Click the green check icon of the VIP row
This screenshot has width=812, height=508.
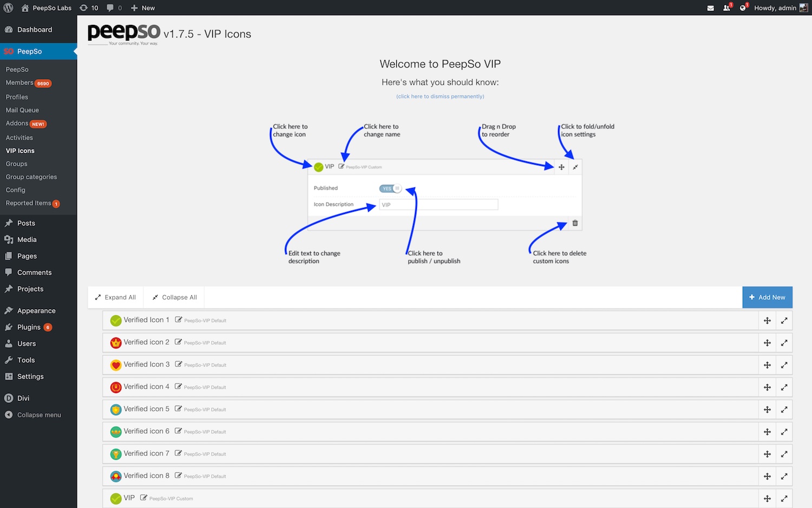(116, 498)
